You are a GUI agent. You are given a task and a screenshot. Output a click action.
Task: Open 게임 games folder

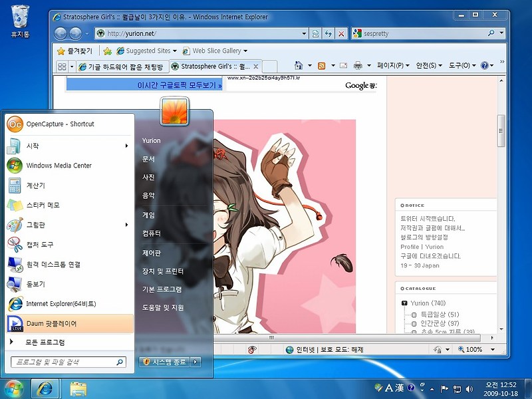click(x=148, y=215)
